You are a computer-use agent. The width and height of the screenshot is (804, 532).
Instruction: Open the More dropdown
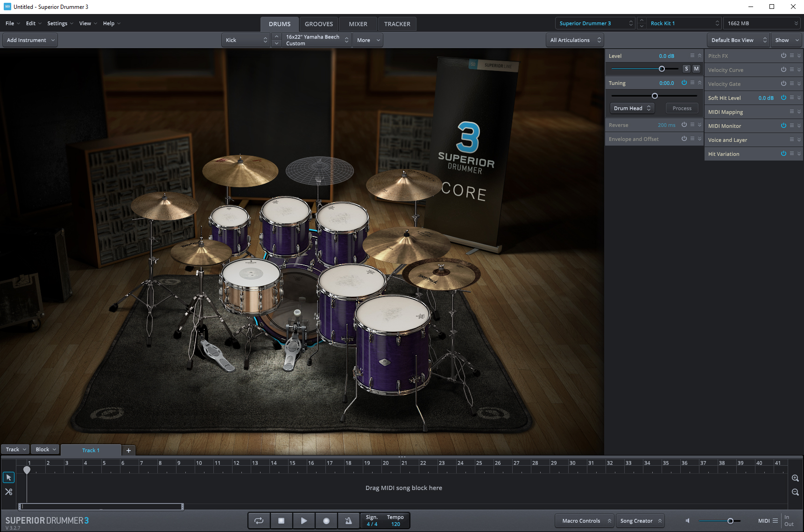coord(368,40)
